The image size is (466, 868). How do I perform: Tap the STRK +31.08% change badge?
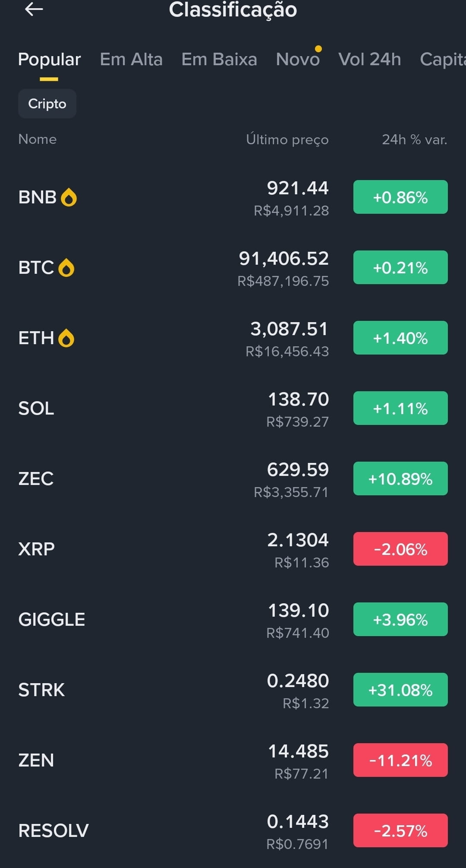tap(400, 690)
